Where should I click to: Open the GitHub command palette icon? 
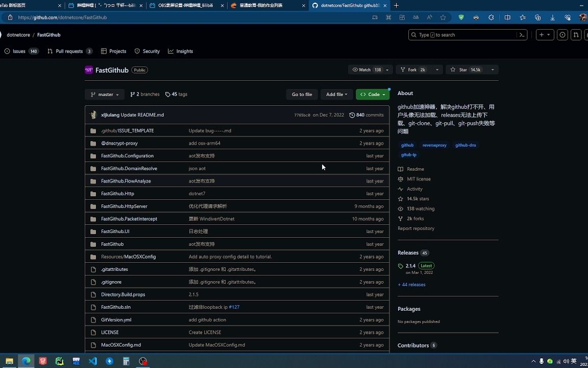point(522,35)
